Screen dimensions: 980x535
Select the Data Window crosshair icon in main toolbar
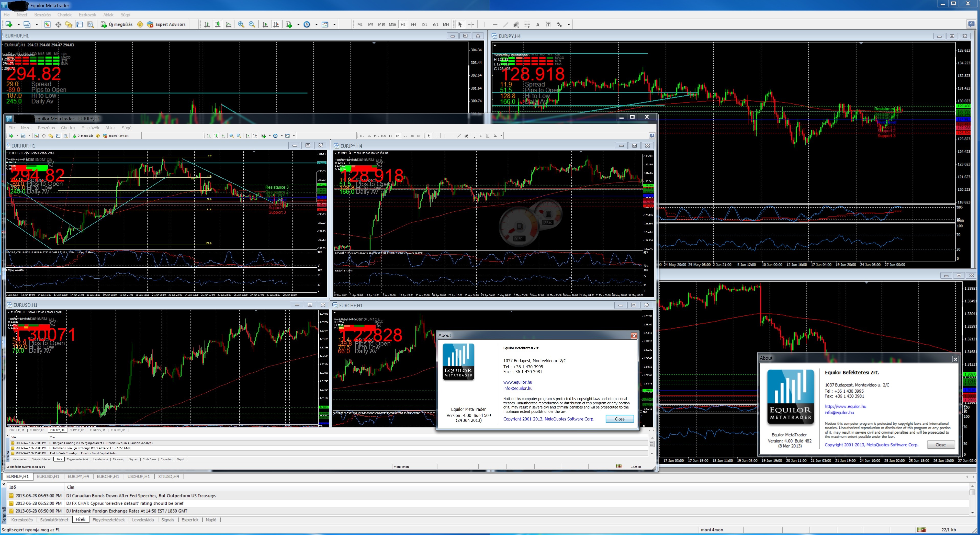58,24
